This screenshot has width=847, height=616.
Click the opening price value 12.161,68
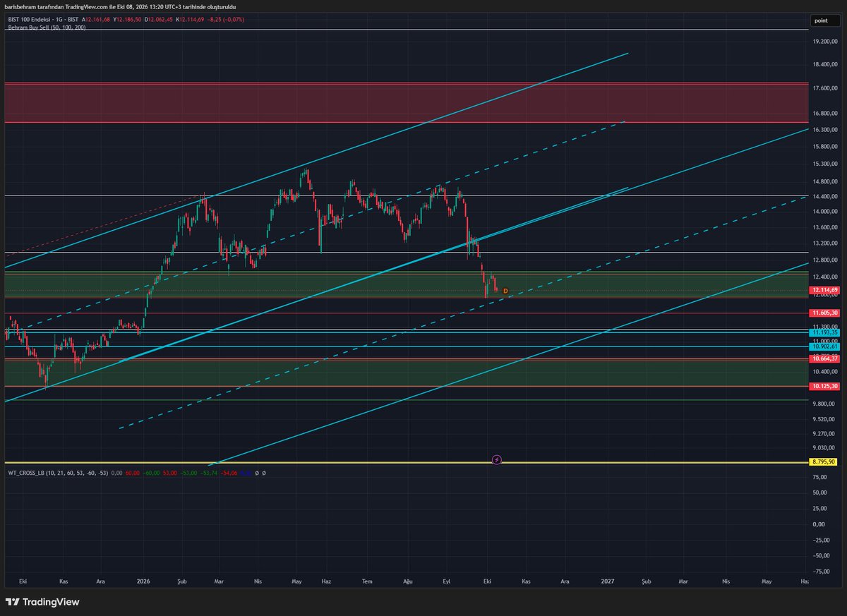(98, 19)
